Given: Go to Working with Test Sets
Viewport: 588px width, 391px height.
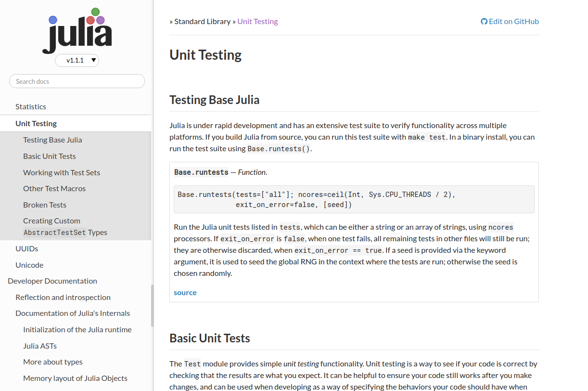Looking at the screenshot, I should [62, 172].
